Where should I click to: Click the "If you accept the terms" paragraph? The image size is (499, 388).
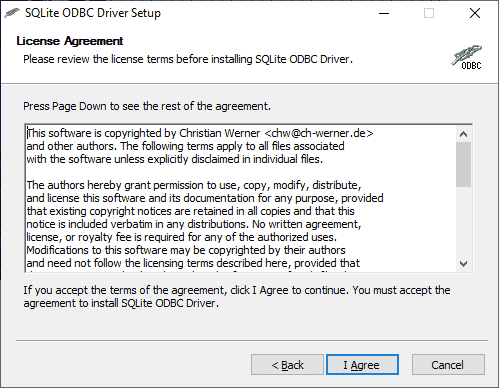point(236,297)
